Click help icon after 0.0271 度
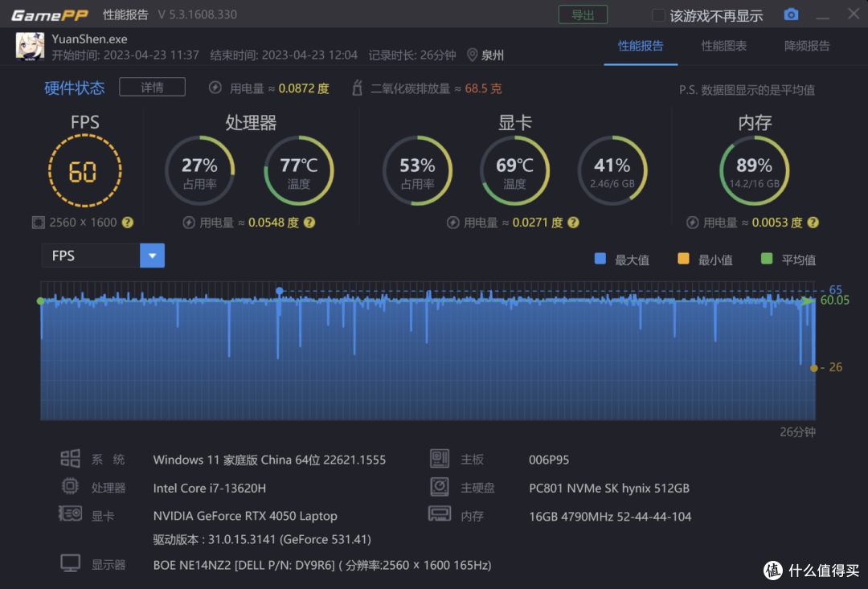868x589 pixels. pos(574,223)
